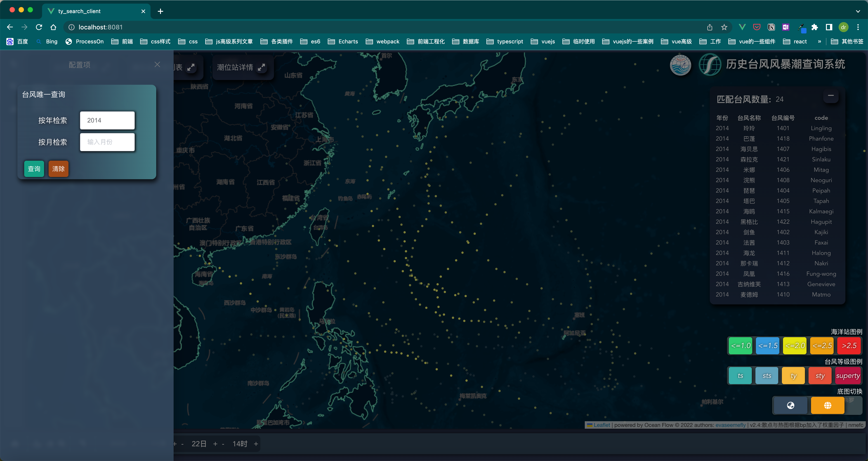Viewport: 868px width, 461px height.
Task: Expand the 潮位站详情 panel arrows icon
Action: (262, 67)
